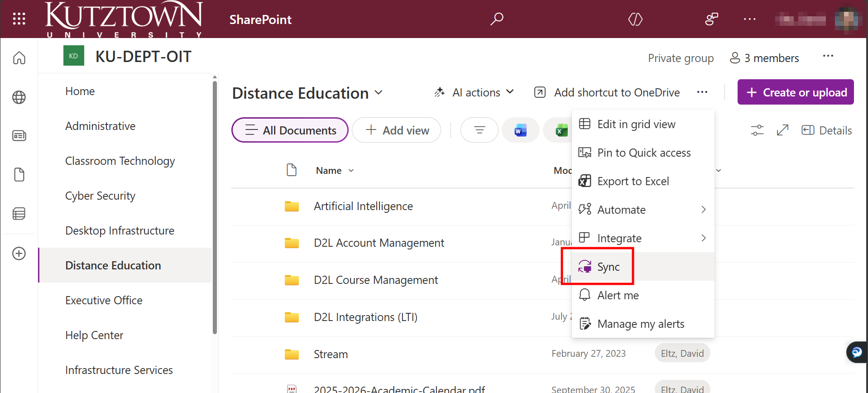Open the header ellipsis more options
Screen dimensions: 868x393
(749, 19)
